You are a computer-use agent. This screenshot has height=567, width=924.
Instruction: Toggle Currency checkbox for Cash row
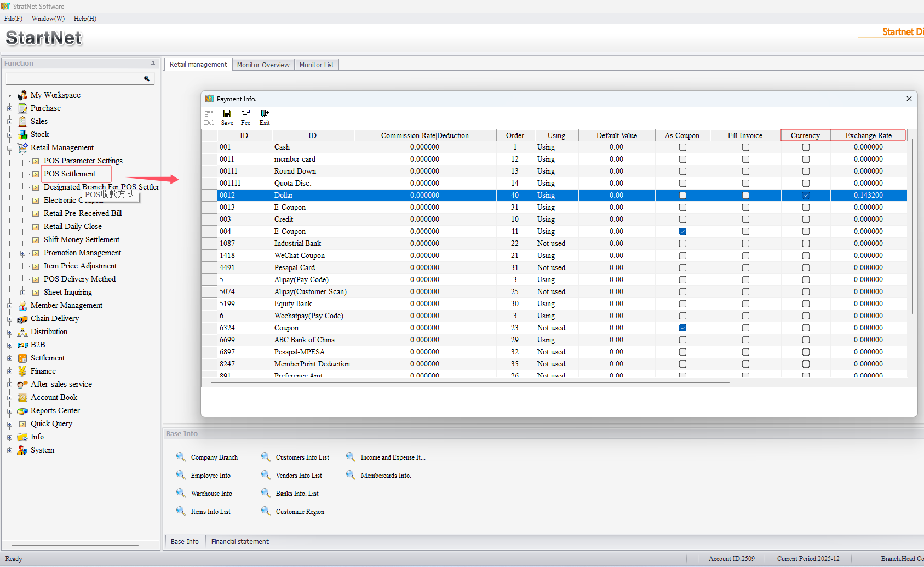point(806,147)
